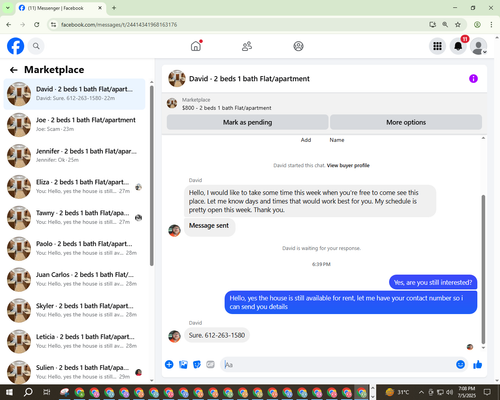Attach a photo using the image icon
The image size is (500, 400).
[183, 364]
